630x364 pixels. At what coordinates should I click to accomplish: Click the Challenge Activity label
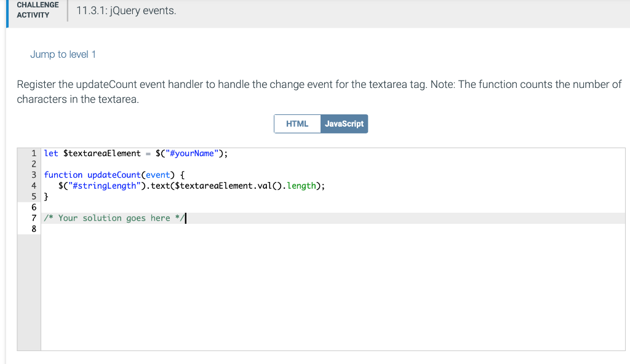pyautogui.click(x=38, y=10)
